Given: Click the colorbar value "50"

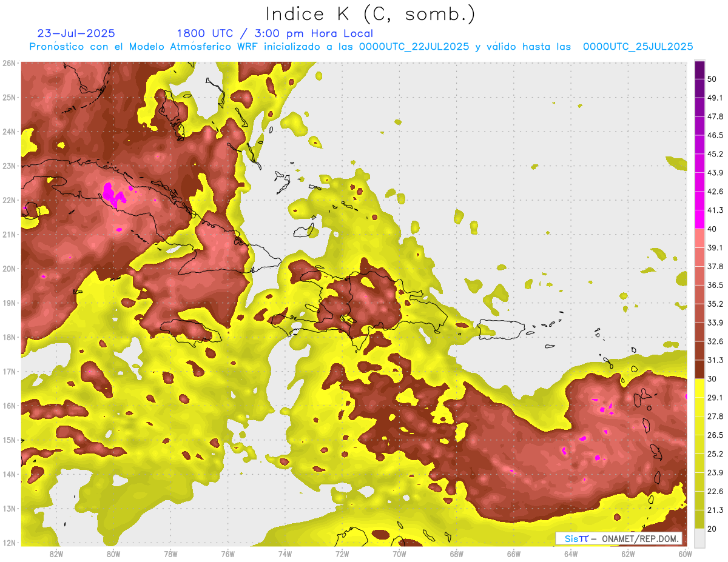Looking at the screenshot, I should tap(712, 79).
